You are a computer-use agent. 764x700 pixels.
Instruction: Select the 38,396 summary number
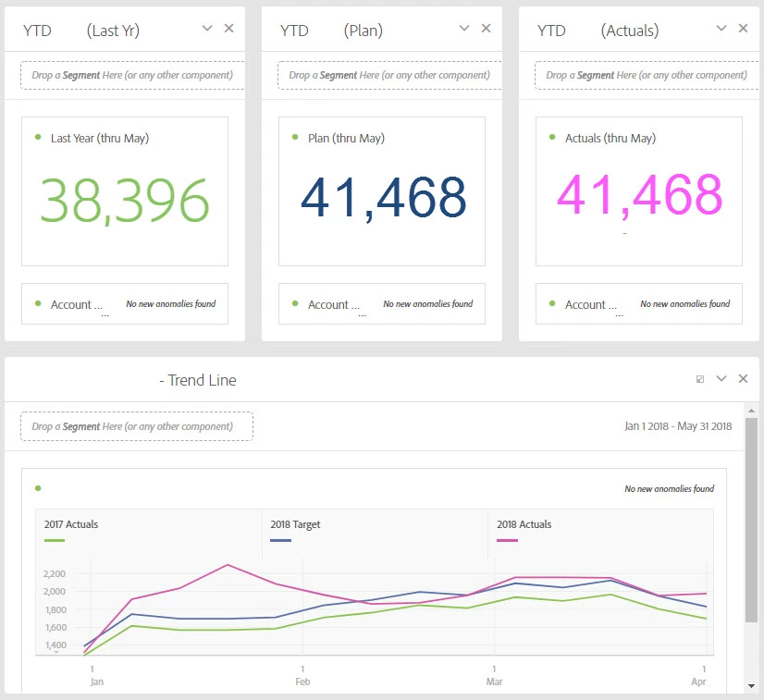(124, 201)
